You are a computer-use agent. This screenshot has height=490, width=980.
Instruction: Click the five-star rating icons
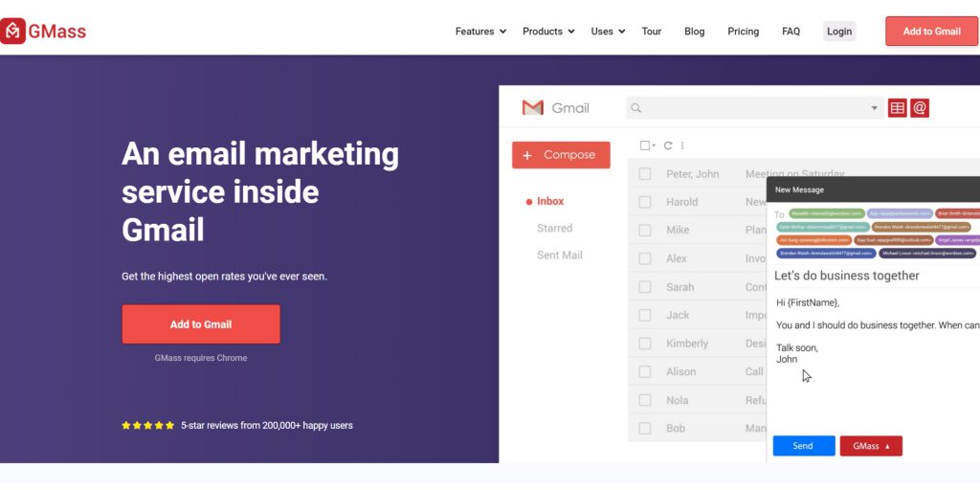148,425
